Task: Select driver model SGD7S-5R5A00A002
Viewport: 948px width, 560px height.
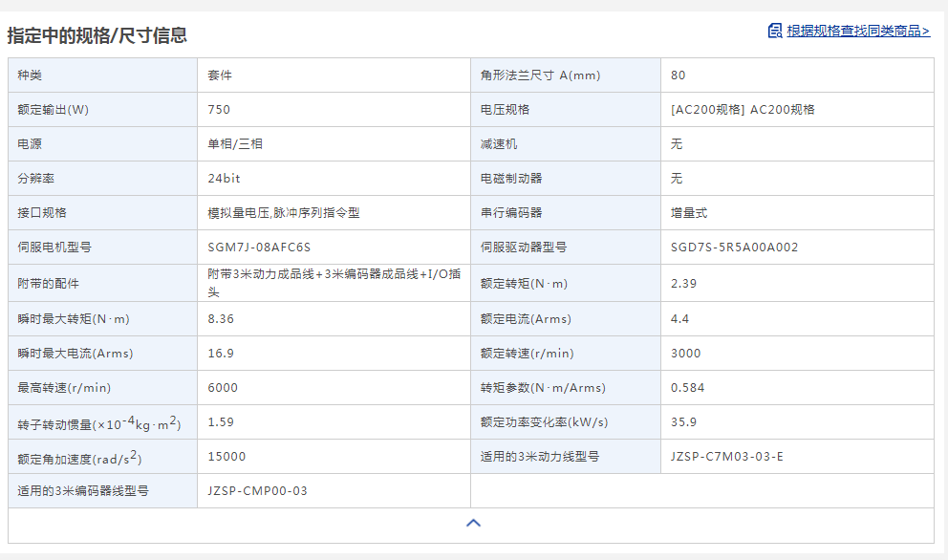Action: (735, 248)
